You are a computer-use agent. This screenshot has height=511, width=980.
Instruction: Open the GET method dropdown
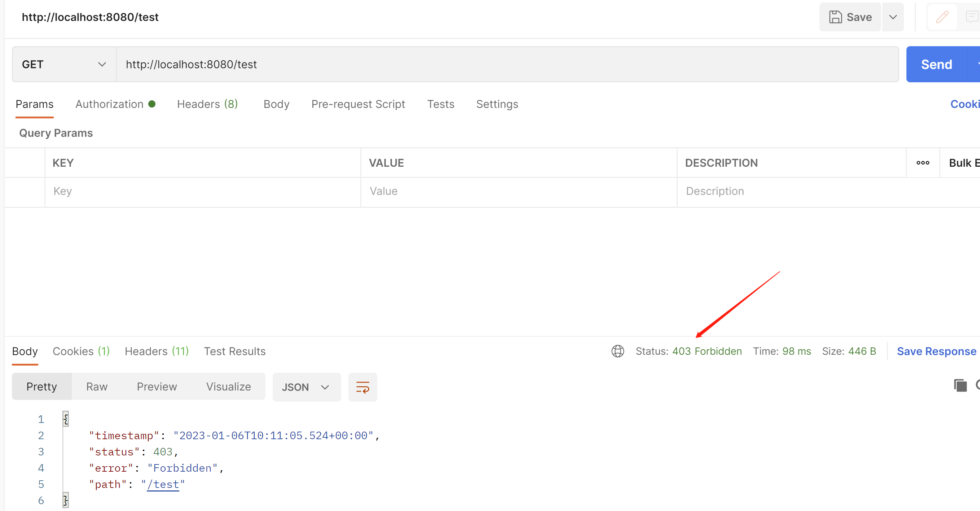point(64,64)
